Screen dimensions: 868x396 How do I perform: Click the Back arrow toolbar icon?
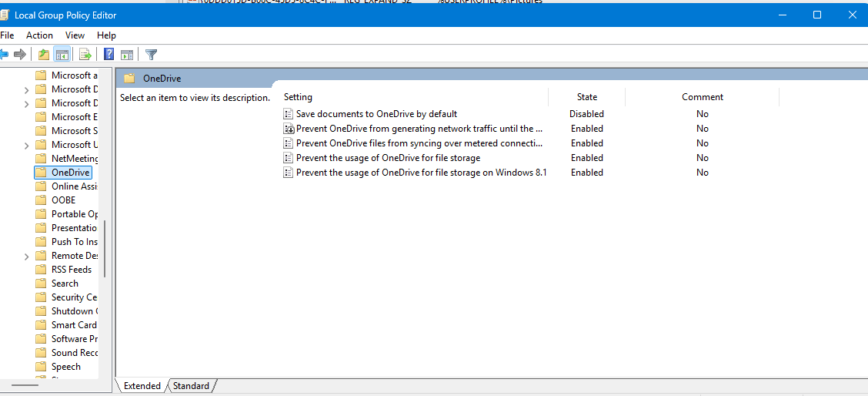click(4, 55)
